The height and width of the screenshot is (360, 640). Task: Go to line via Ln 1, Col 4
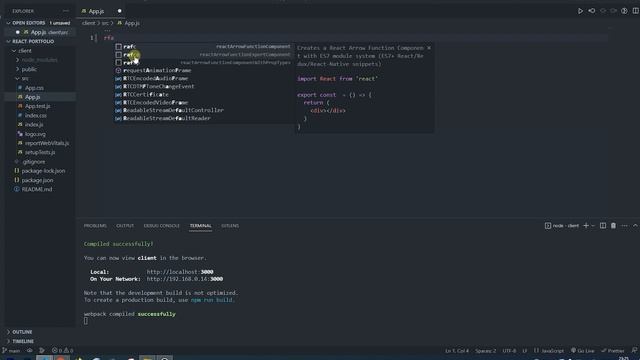[x=457, y=351]
